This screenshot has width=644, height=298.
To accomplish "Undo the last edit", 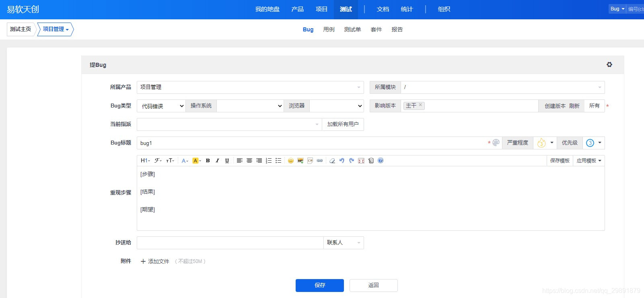I will [x=342, y=161].
